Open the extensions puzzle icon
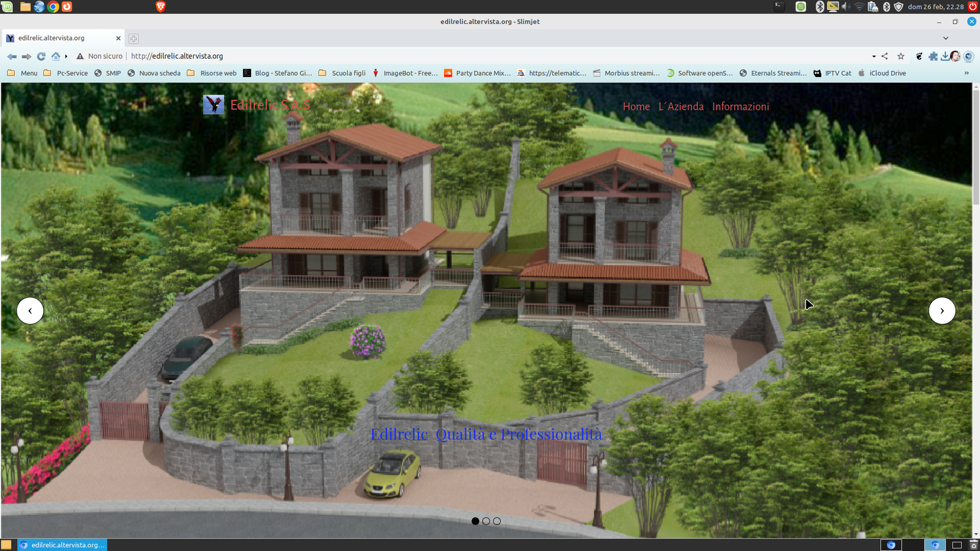Viewport: 980px width, 551px height. click(x=933, y=56)
